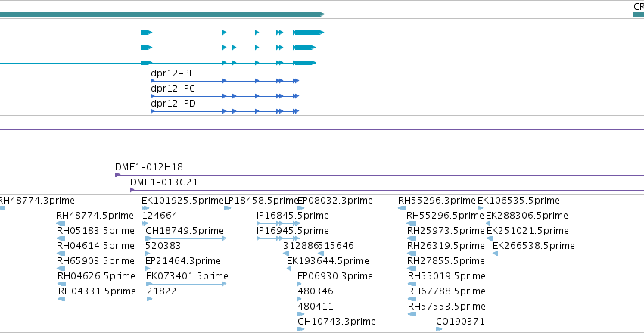Viewport: 644px width, 333px height.
Task: Select the RH27855.5prime EST label
Action: (446, 261)
